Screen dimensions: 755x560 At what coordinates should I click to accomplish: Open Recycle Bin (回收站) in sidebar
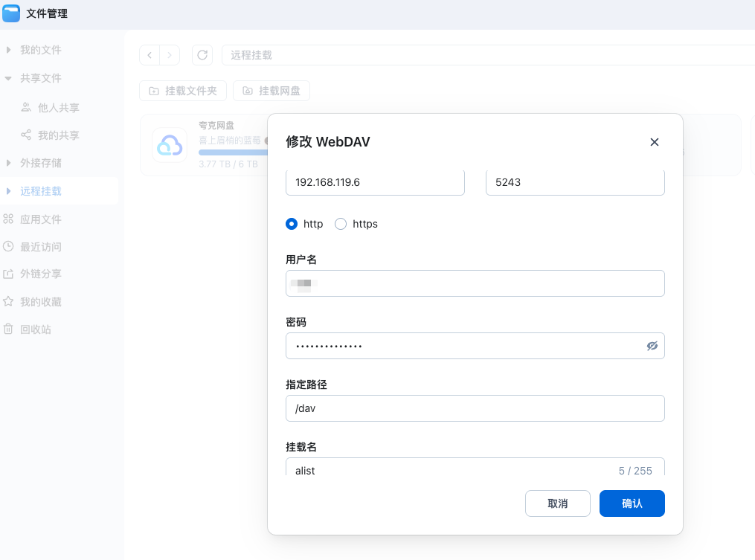(35, 329)
